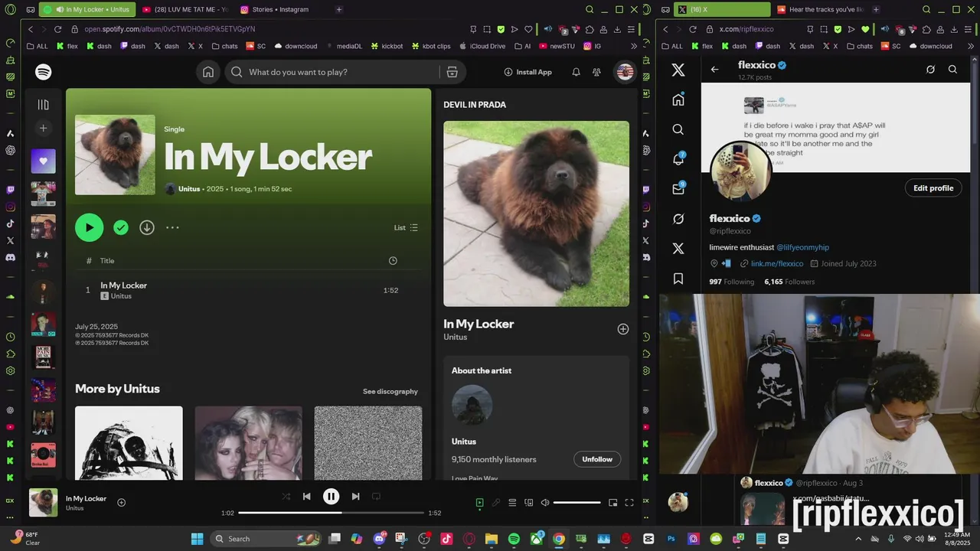Open X messages envelope icon
The image size is (980, 551).
[678, 188]
